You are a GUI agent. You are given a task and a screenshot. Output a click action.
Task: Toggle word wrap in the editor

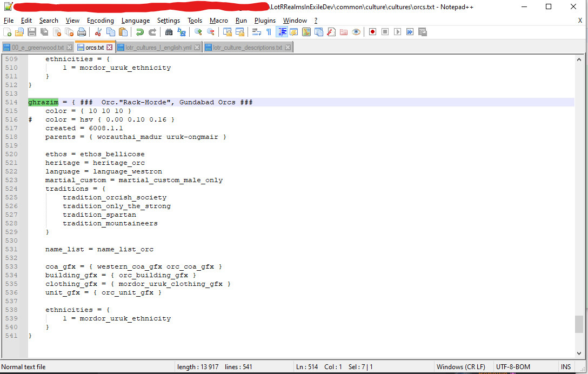tap(257, 32)
